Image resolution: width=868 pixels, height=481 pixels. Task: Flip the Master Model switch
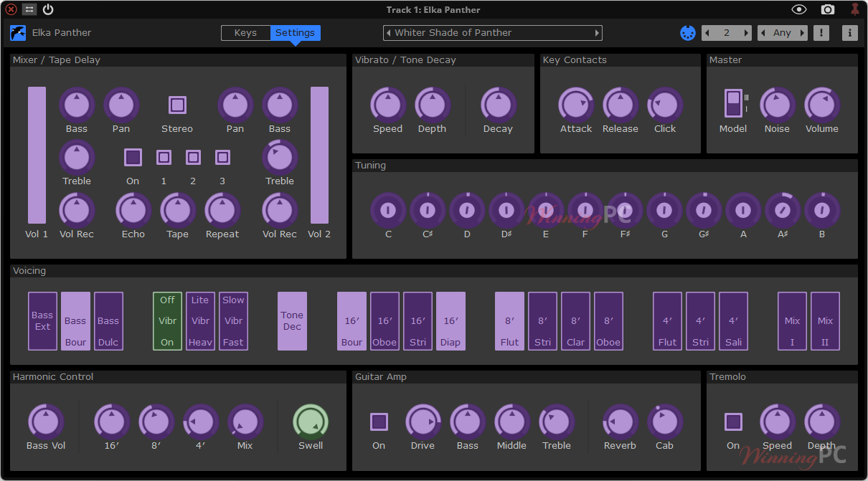tap(732, 103)
